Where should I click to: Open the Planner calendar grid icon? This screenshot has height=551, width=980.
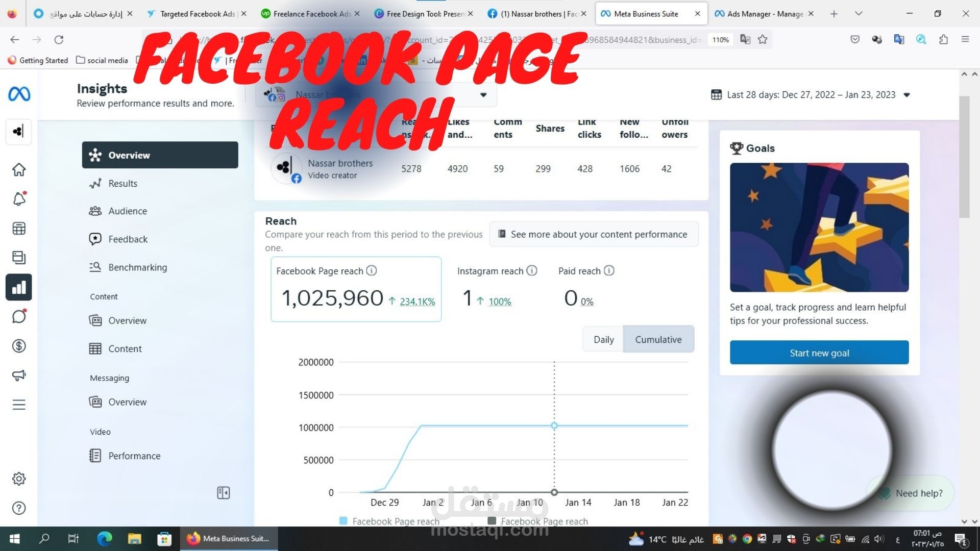click(x=19, y=229)
